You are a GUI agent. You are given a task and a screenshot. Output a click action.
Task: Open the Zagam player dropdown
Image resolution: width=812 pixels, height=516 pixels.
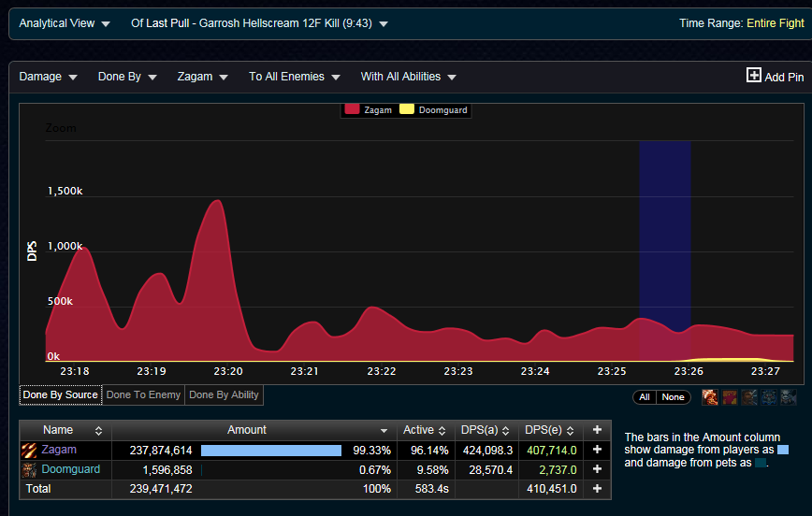coord(202,77)
